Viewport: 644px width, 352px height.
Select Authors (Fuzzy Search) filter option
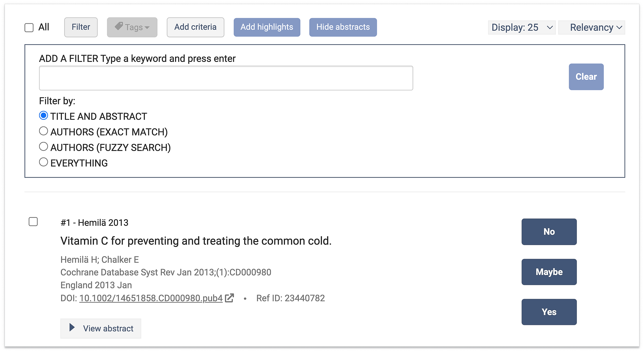pyautogui.click(x=44, y=147)
